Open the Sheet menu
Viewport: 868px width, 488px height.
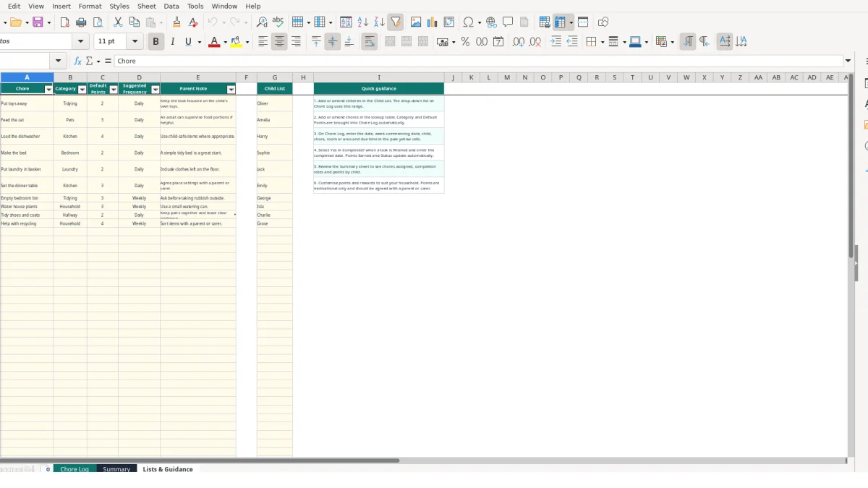click(147, 6)
